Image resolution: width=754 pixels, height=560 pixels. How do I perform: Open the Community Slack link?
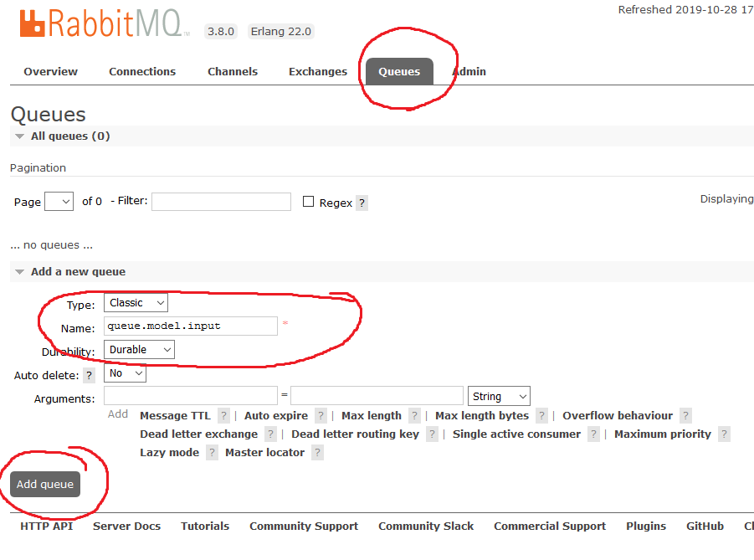coord(426,527)
